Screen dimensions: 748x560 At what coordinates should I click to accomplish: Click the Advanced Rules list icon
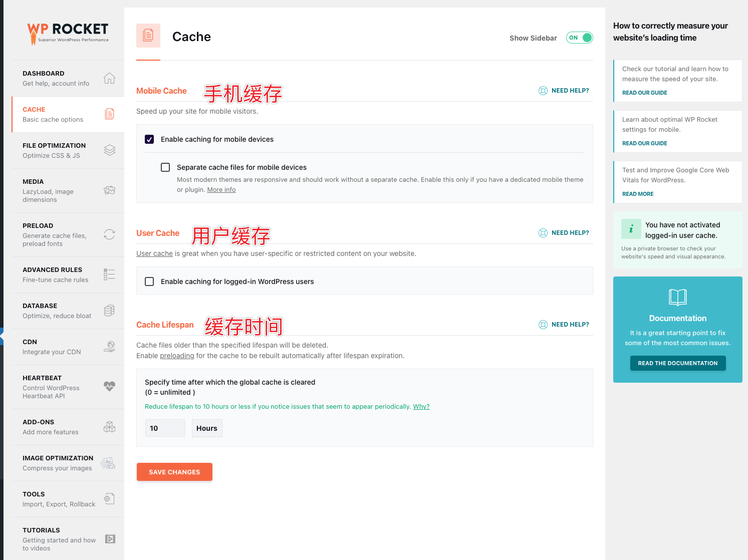pos(109,274)
